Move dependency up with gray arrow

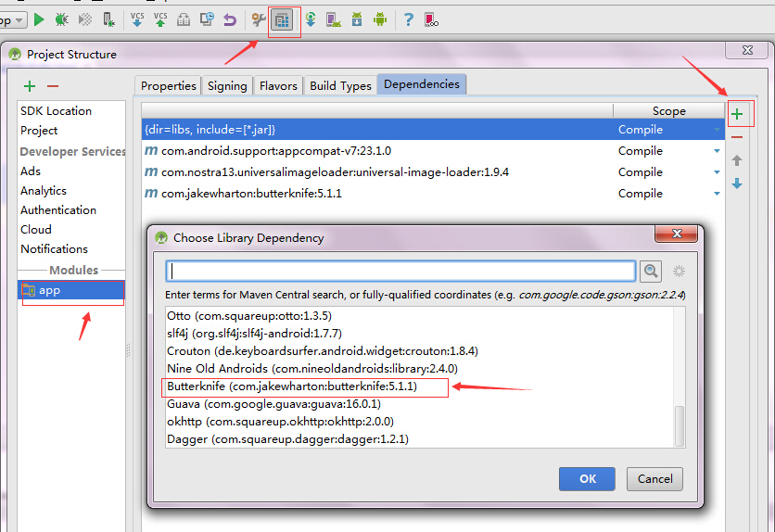pyautogui.click(x=737, y=160)
